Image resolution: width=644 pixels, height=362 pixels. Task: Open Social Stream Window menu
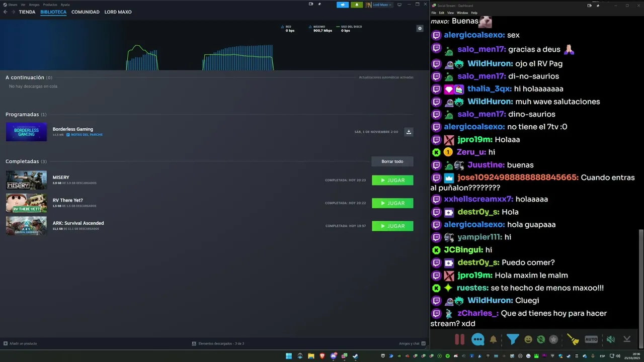[x=462, y=13]
